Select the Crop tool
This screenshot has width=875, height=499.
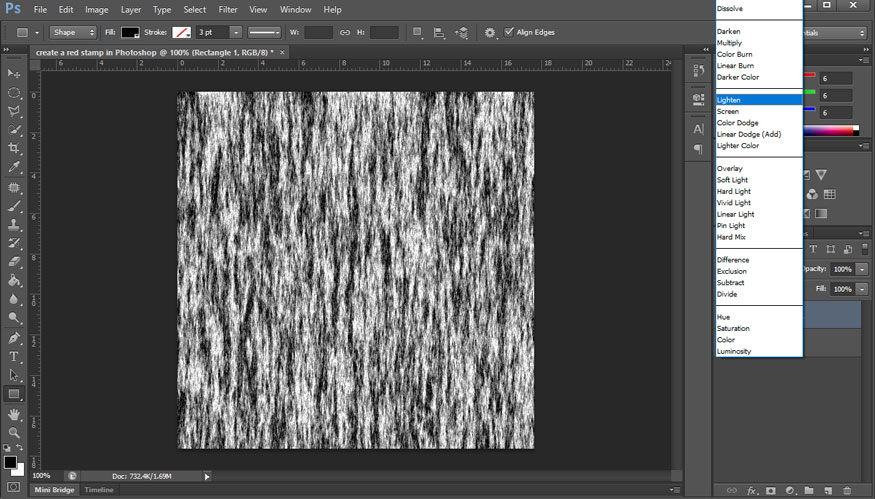click(x=14, y=149)
